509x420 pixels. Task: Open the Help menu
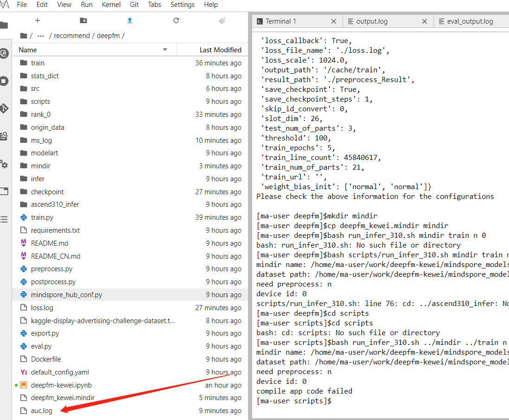[x=211, y=5]
